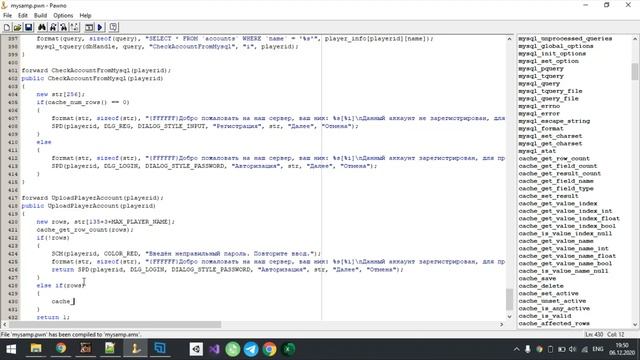Viewport: 640px width, 360px height.
Task: Click the Replace binoculars icon
Action: [64, 27]
